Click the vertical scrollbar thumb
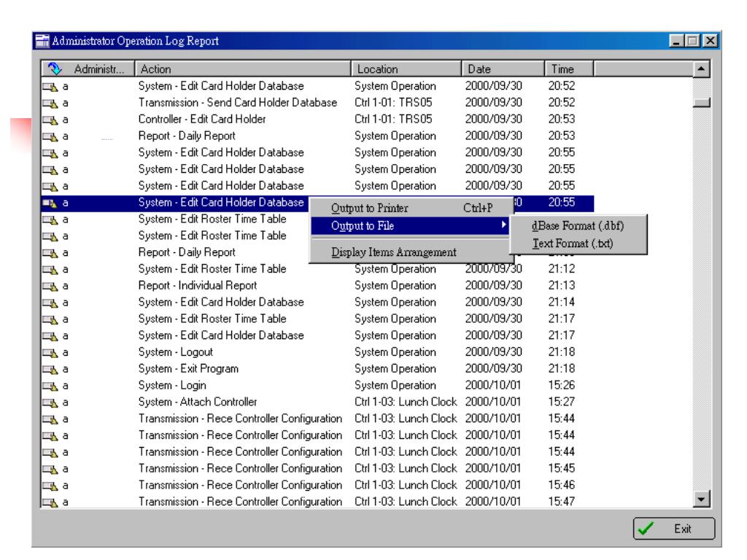The image size is (747, 560). click(701, 102)
